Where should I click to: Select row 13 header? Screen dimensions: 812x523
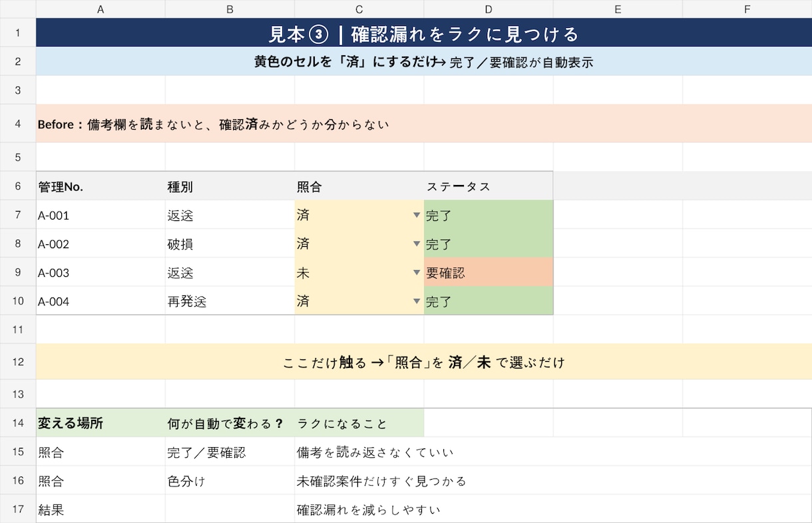point(18,394)
